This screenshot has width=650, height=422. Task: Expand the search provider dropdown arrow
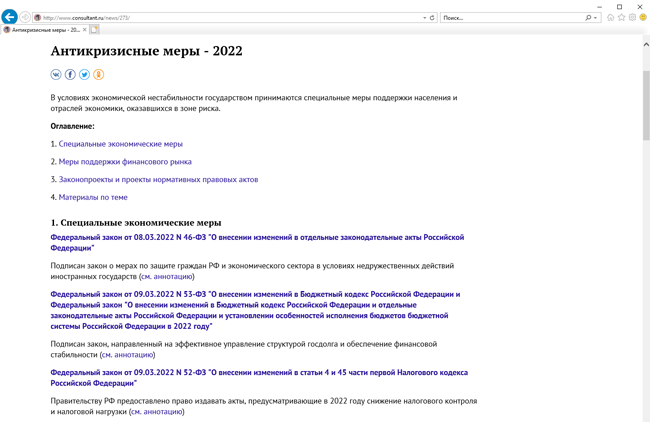click(x=596, y=17)
